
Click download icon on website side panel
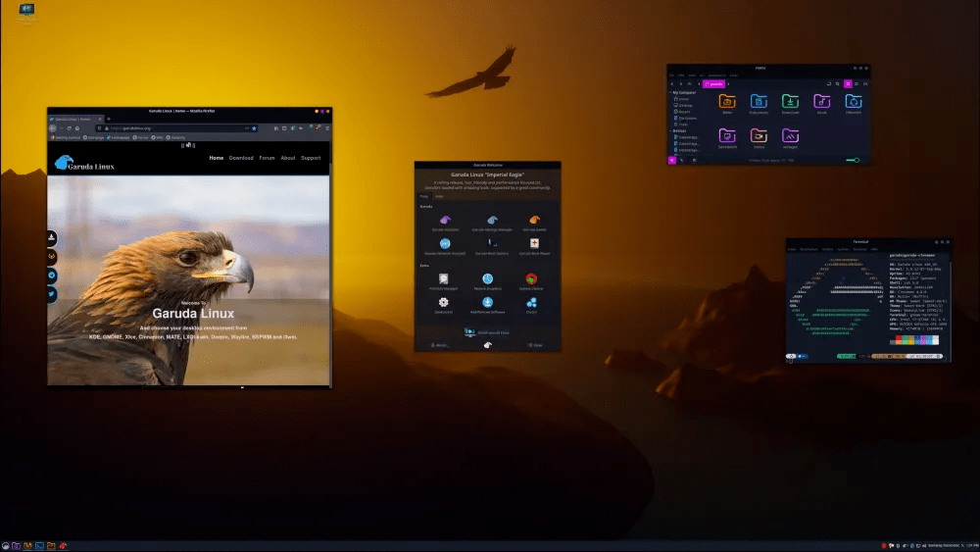point(51,237)
